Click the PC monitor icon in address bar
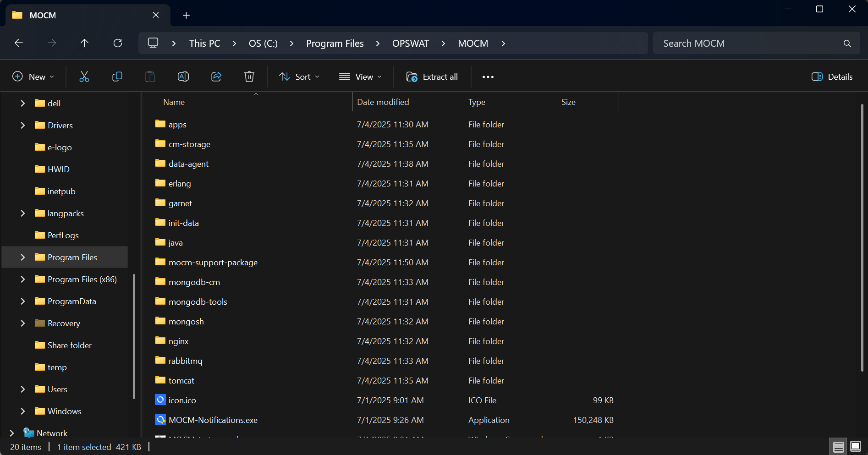Image resolution: width=868 pixels, height=455 pixels. 153,43
